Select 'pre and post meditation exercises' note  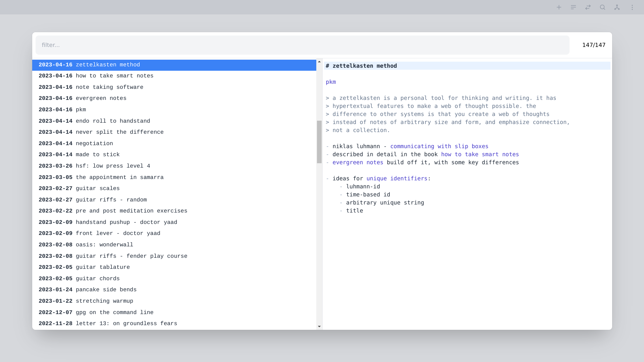pos(174,211)
